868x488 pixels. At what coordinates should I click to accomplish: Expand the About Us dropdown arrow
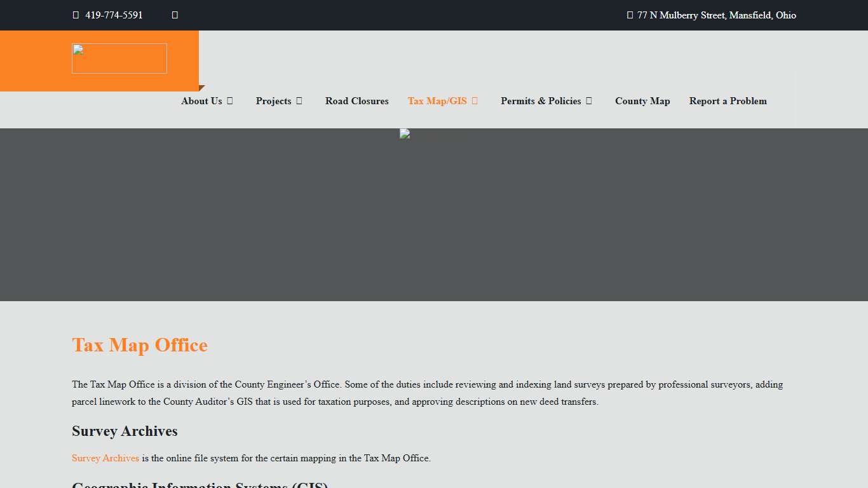tap(230, 101)
